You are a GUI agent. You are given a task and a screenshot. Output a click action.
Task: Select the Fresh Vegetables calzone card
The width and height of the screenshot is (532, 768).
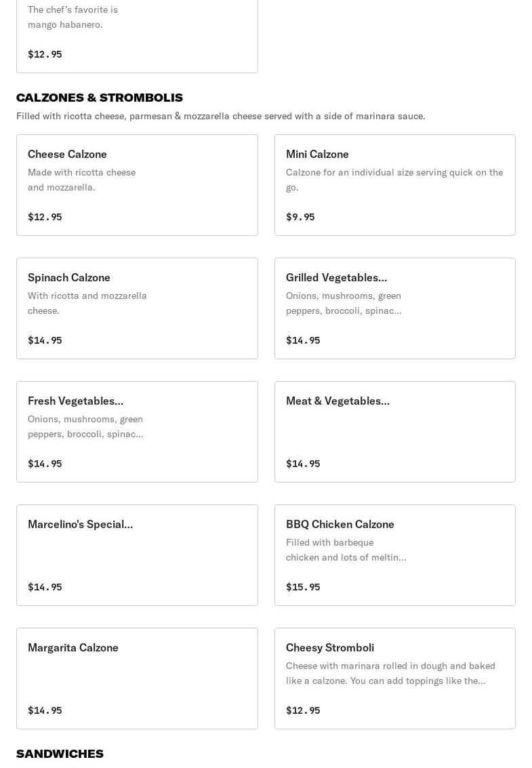click(137, 432)
